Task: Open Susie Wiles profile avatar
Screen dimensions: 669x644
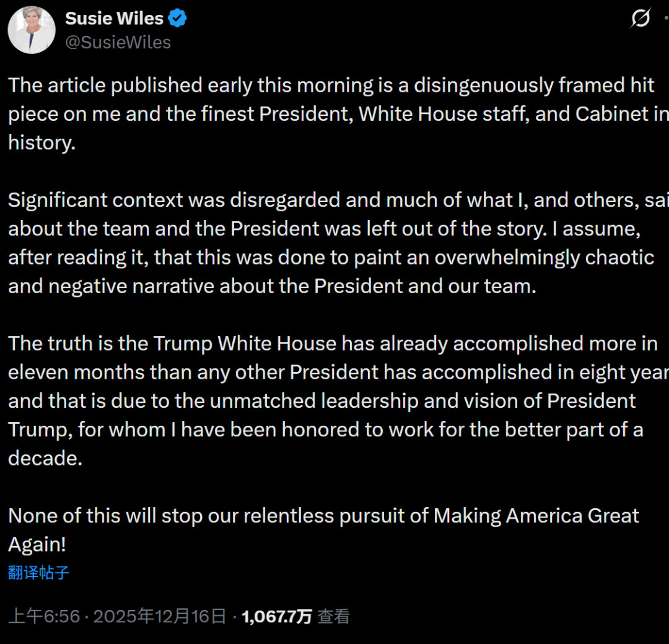Action: coord(32,31)
